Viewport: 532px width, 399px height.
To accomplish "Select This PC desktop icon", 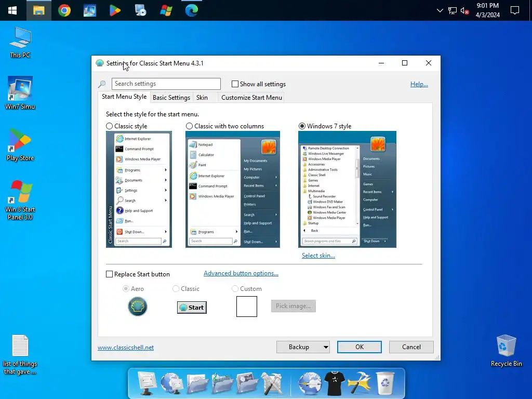I will 20,43.
